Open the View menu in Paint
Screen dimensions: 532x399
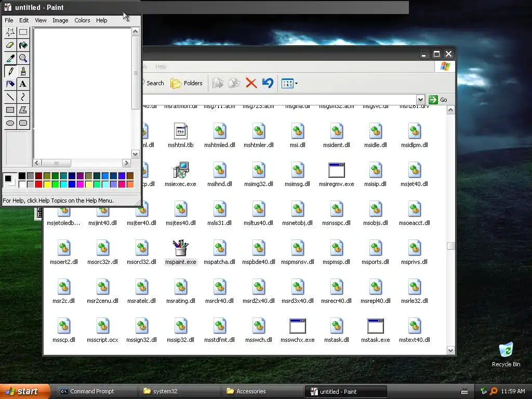pos(41,20)
